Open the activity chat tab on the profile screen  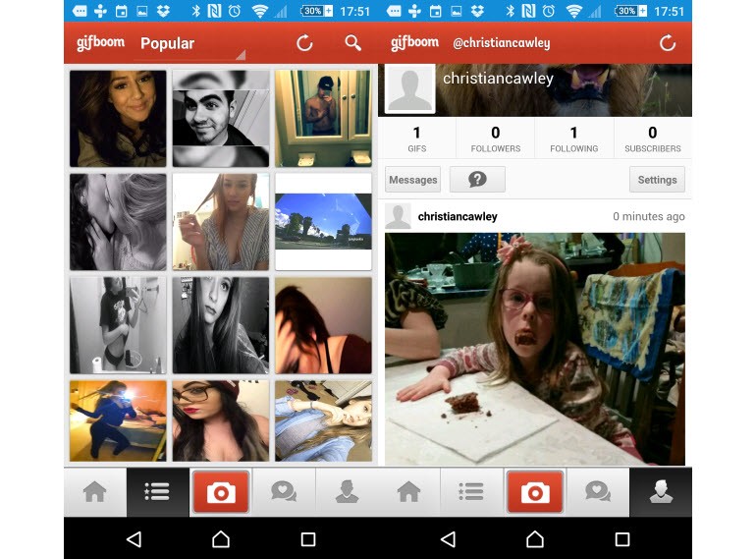598,492
